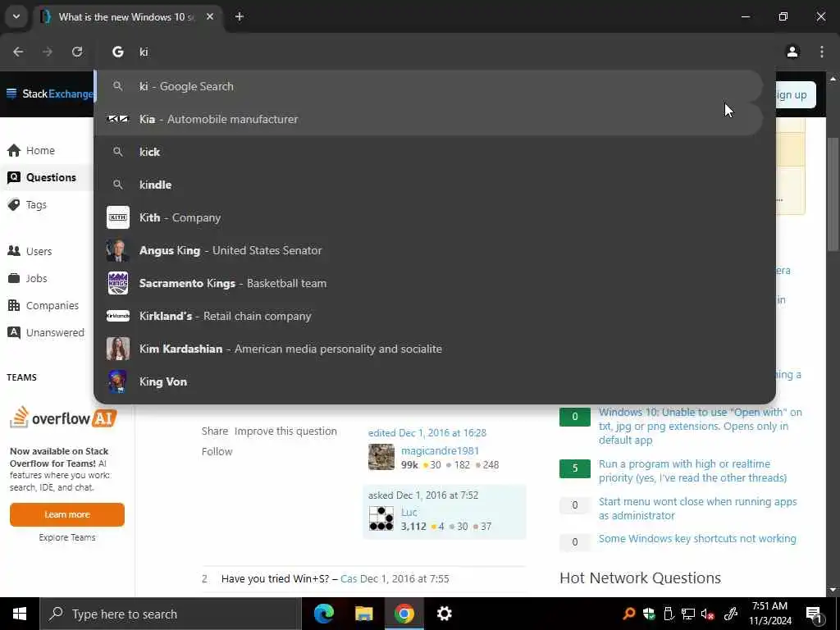Click the Kith logo thumbnail
The height and width of the screenshot is (630, 840).
coord(118,217)
